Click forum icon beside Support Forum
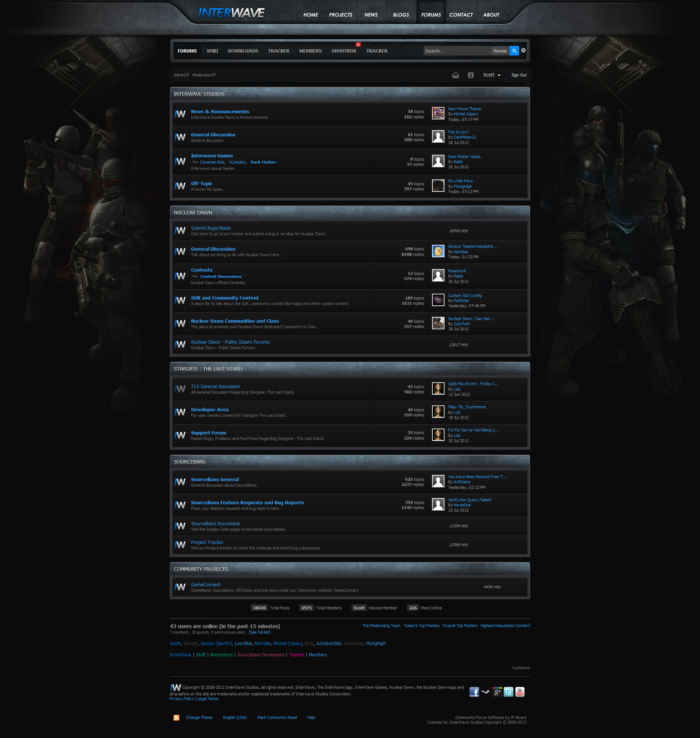Image resolution: width=700 pixels, height=738 pixels. coord(180,436)
